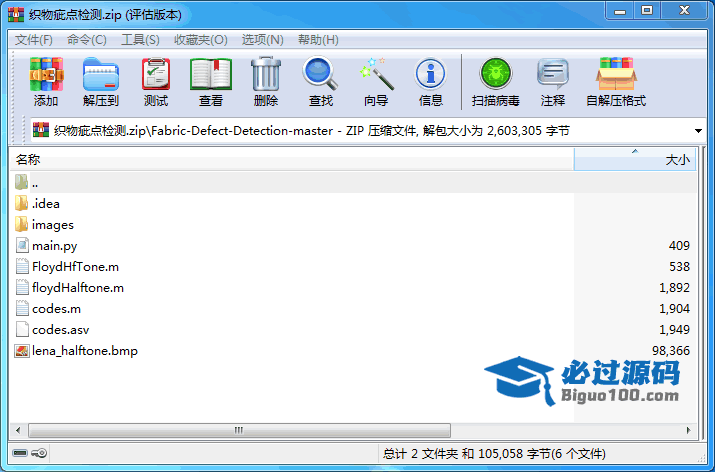Viewport: 715px width, 472px height.
Task: Click the key password icon in status bar
Action: click(x=39, y=453)
